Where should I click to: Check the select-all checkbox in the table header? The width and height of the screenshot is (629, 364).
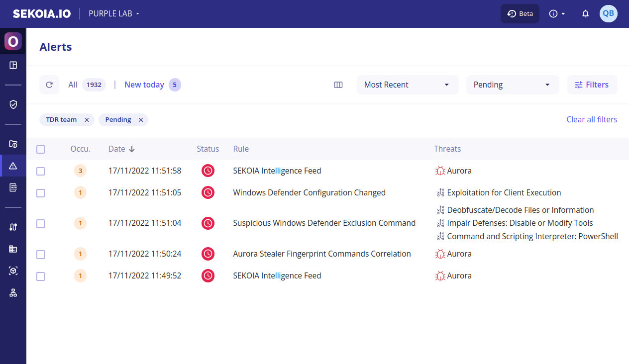click(x=40, y=149)
